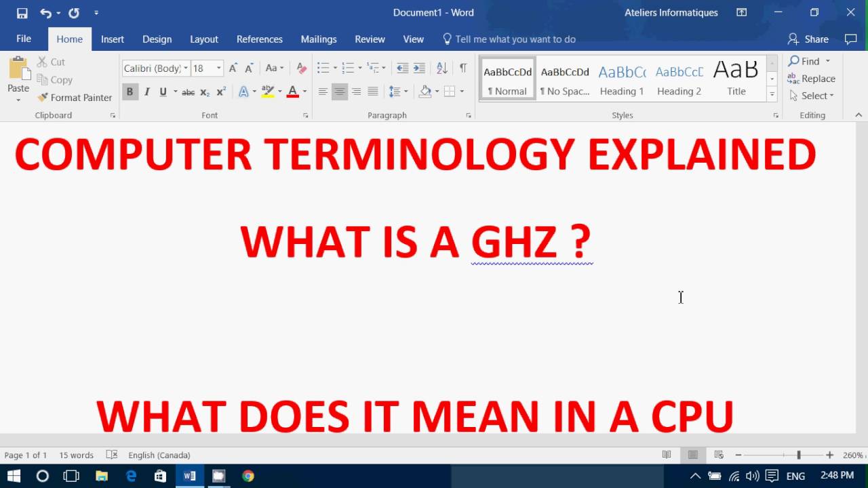
Task: Click the Clear All Formatting icon
Action: 301,67
